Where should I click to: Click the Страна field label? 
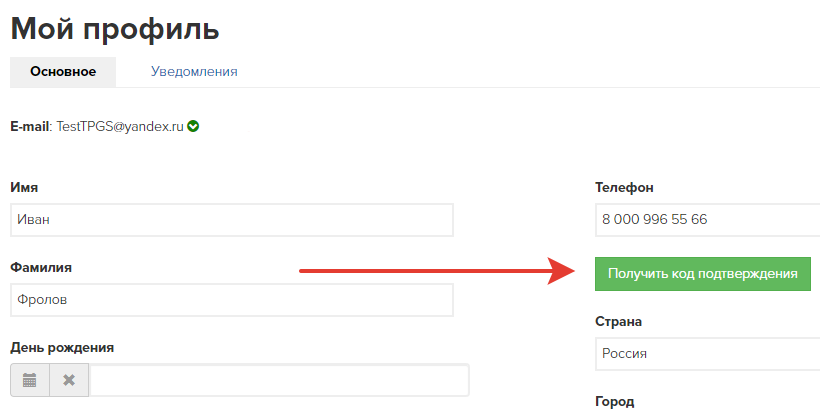(x=618, y=322)
